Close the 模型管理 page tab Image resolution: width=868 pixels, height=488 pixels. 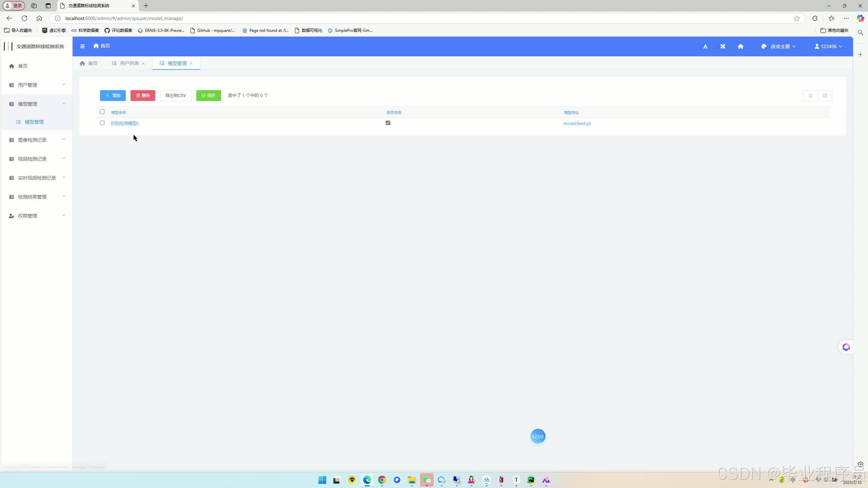point(191,63)
